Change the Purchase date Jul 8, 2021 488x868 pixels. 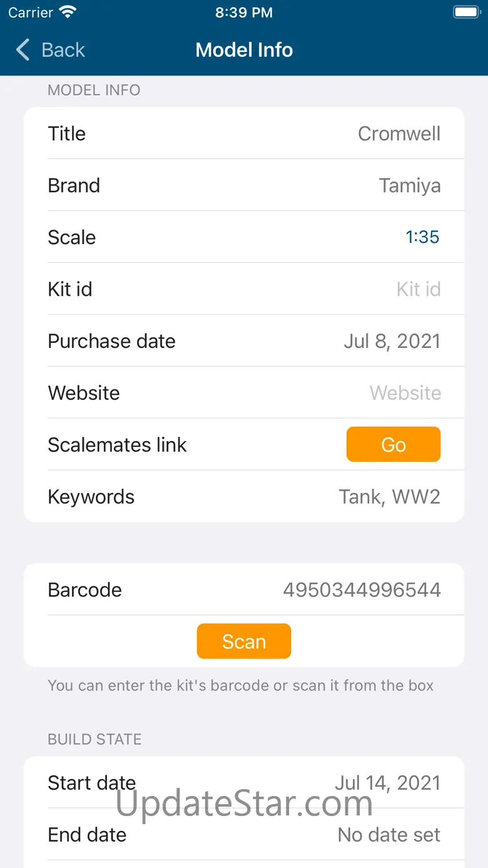[x=392, y=341]
